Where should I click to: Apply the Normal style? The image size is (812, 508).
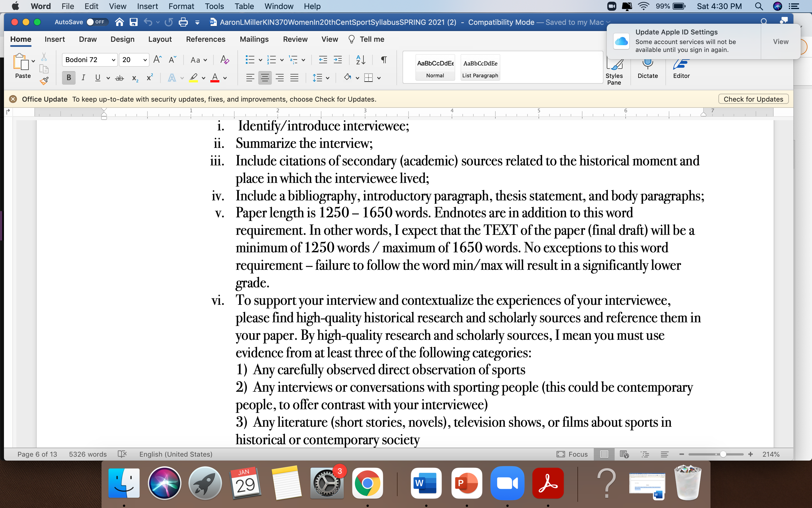point(435,67)
